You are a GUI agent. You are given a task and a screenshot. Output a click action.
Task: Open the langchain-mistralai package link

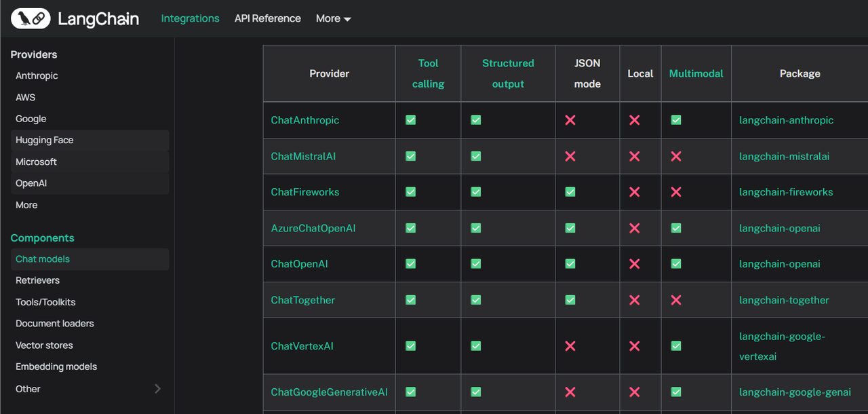click(785, 156)
